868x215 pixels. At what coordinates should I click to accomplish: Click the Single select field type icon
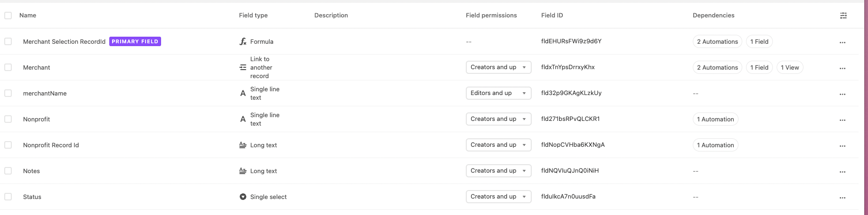[x=243, y=197]
